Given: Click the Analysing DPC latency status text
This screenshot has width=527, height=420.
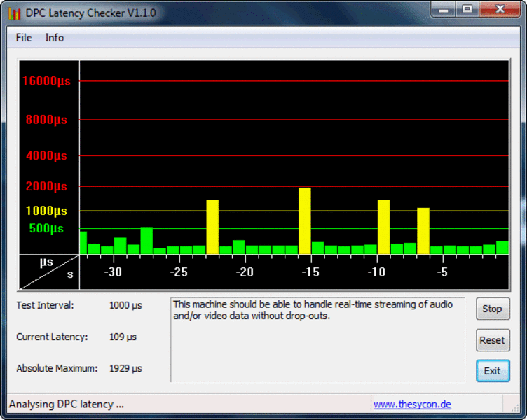Looking at the screenshot, I should (x=67, y=404).
